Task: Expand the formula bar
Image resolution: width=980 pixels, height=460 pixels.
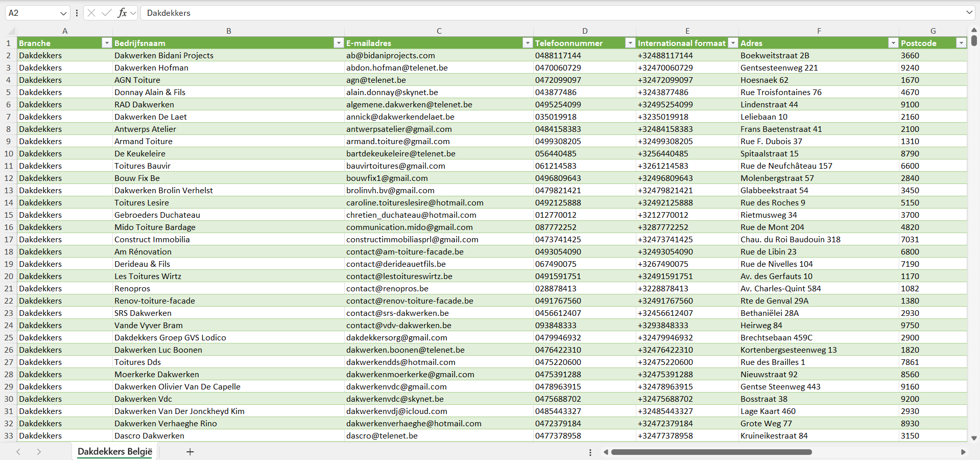Action: pos(969,13)
